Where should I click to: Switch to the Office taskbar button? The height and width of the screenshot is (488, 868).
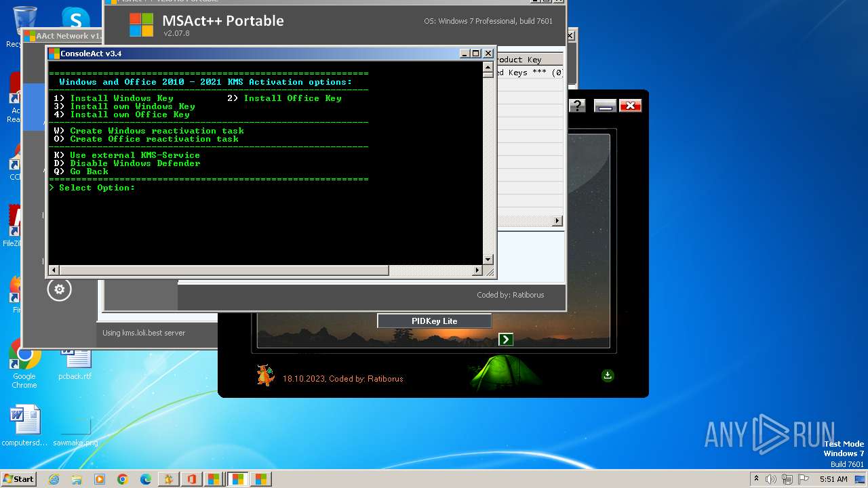tap(192, 479)
